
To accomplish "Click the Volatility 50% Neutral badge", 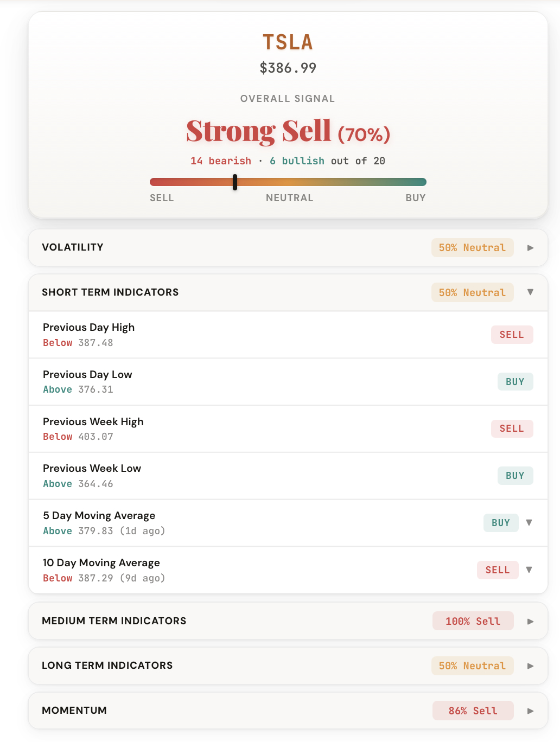I will tap(472, 248).
